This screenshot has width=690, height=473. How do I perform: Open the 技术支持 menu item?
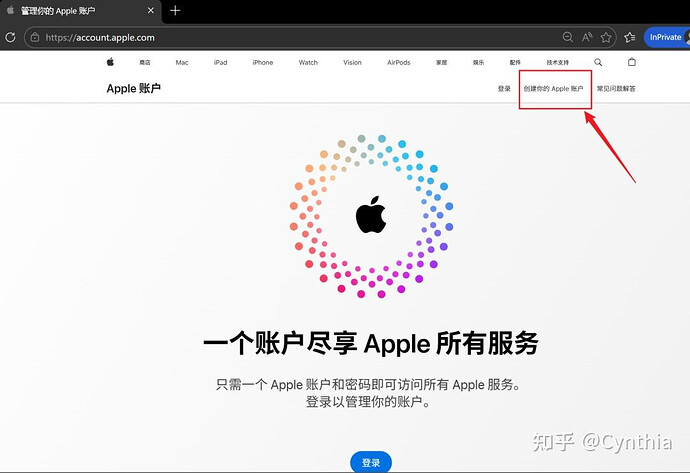558,62
